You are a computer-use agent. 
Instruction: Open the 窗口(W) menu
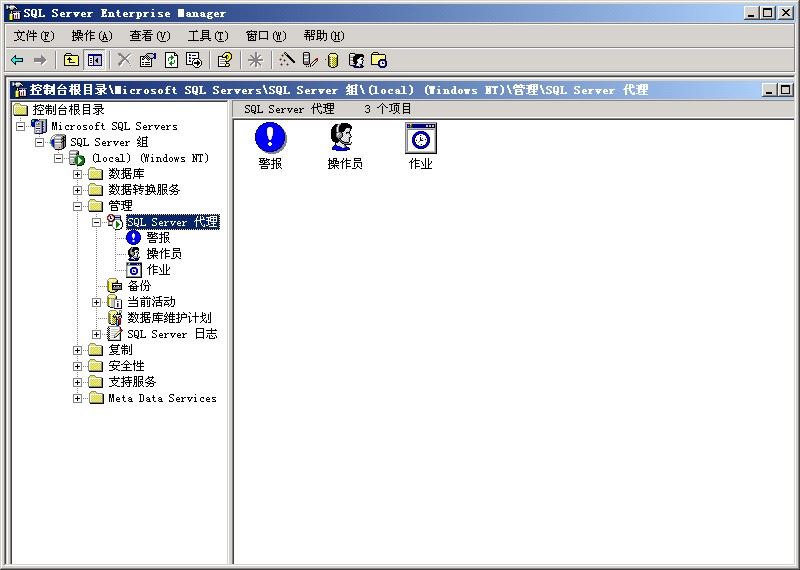(266, 36)
